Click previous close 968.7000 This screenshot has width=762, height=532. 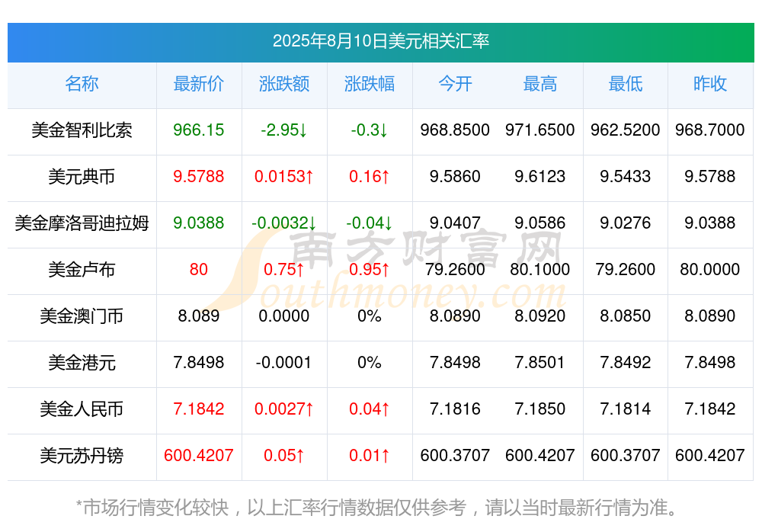(x=710, y=130)
